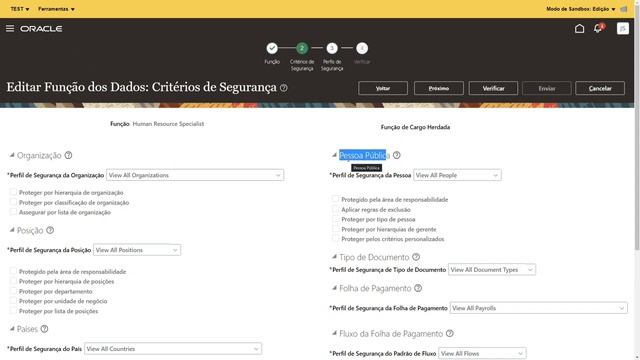Go to Oracle home via logo
640x360 pixels.
pyautogui.click(x=41, y=29)
